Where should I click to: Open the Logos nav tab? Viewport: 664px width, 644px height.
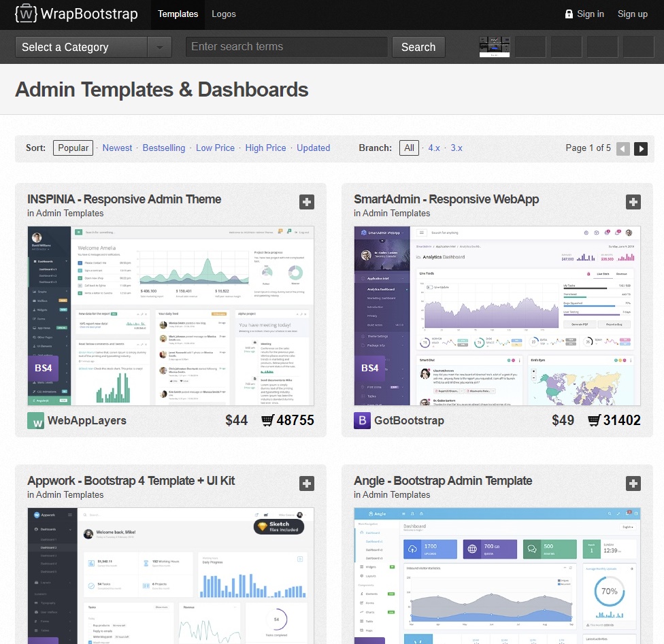224,14
